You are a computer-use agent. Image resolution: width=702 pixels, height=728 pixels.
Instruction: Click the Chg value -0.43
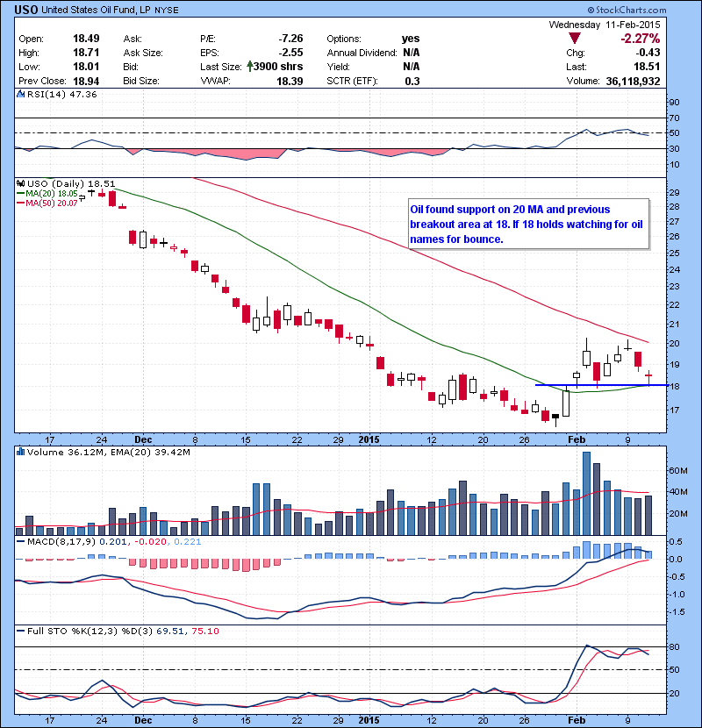[648, 53]
